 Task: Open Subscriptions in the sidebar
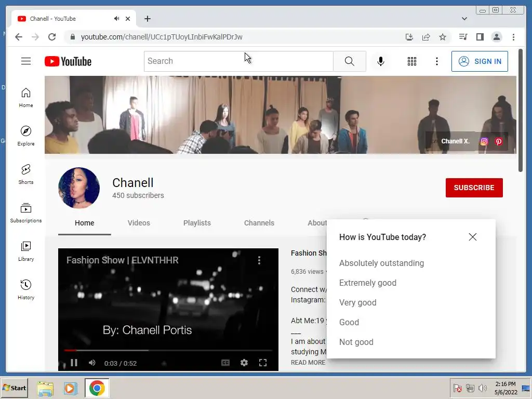[26, 212]
